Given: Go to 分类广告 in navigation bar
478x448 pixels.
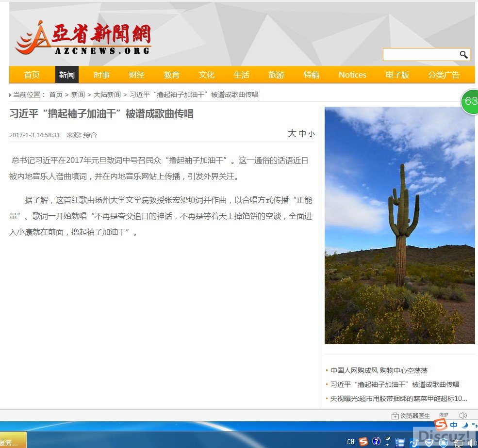Looking at the screenshot, I should (x=444, y=75).
